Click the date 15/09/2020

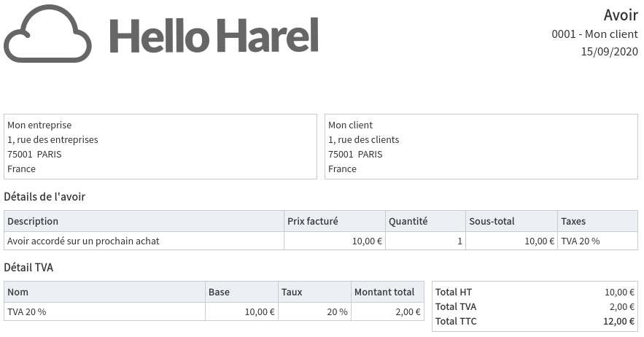point(609,51)
